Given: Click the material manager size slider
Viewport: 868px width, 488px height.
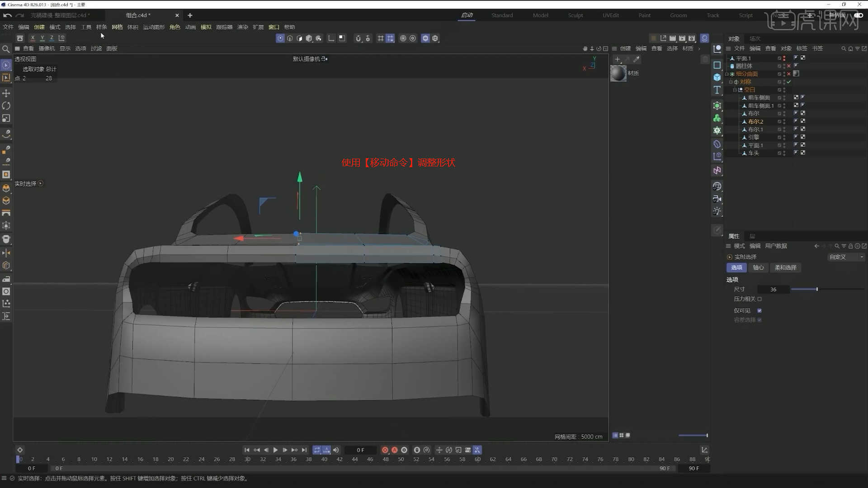Looking at the screenshot, I should click(x=693, y=436).
